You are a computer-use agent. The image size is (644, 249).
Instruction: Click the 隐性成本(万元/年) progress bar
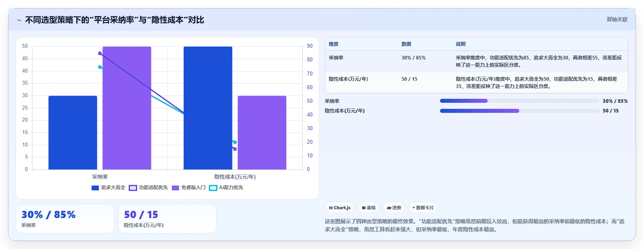(x=519, y=111)
